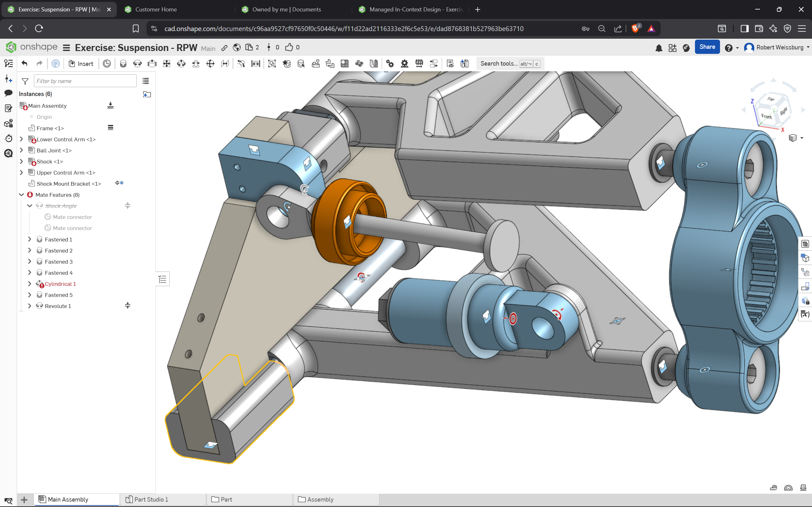This screenshot has height=507, width=812.
Task: Select the Revolute mate tool
Action: (x=138, y=63)
